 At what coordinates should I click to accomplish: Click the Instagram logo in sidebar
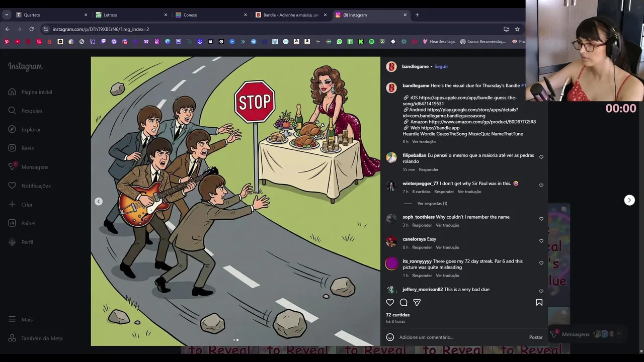[25, 66]
